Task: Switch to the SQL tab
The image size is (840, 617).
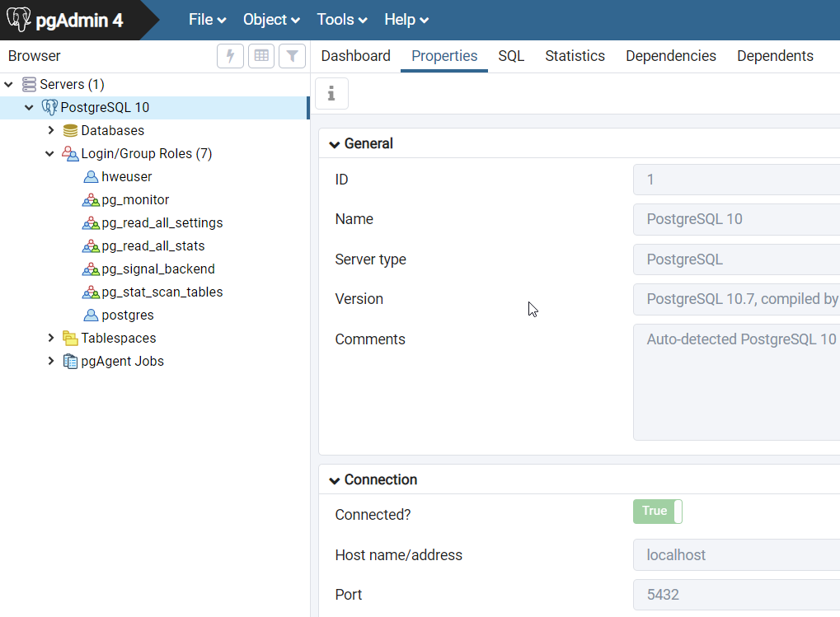Action: point(511,56)
